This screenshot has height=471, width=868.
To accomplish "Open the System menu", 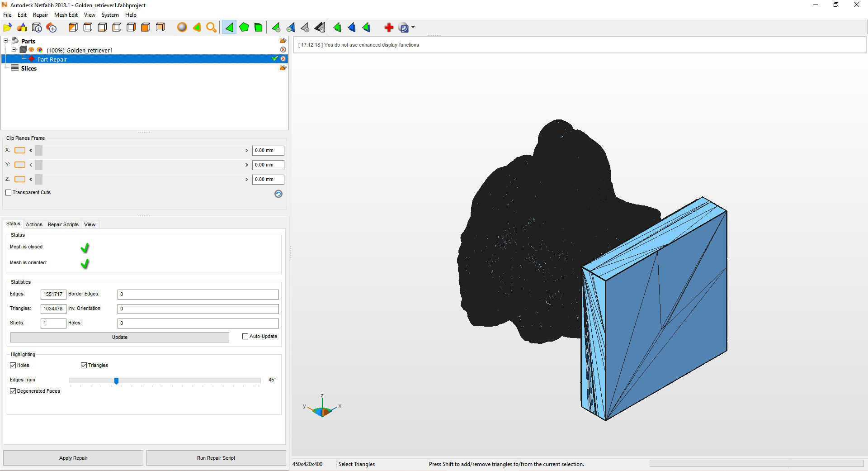I will [110, 15].
